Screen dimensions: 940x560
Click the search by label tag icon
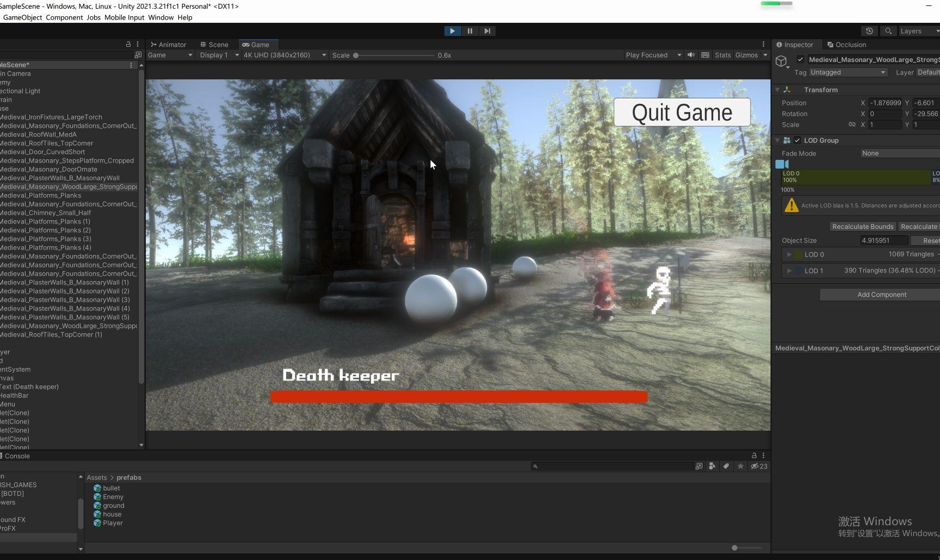(x=726, y=466)
